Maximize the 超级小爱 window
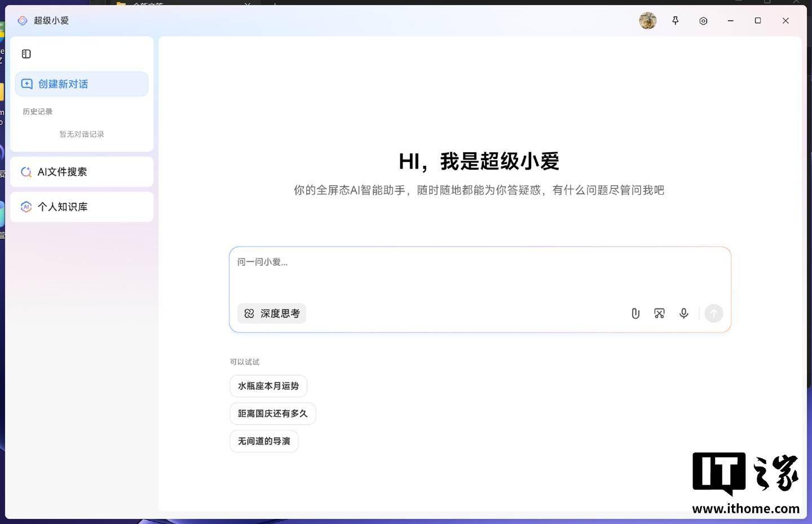Screen dimensions: 812x524 click(758, 21)
